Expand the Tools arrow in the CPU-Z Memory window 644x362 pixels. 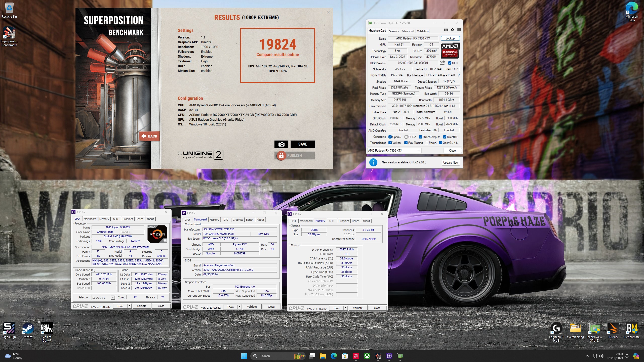pyautogui.click(x=345, y=308)
